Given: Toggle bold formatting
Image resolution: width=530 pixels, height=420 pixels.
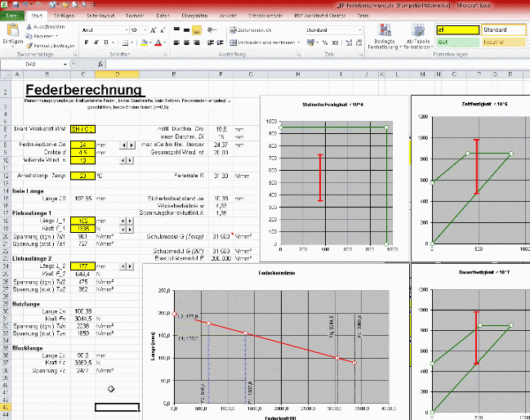Looking at the screenshot, I should tap(85, 42).
